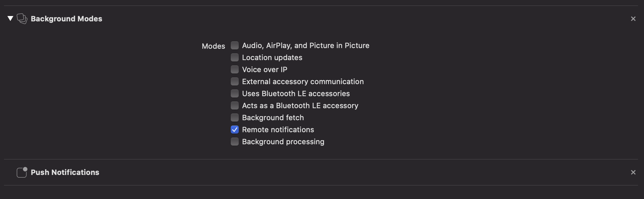Viewport: 644px width, 199px height.
Task: Check the Voice over IP mode
Action: pyautogui.click(x=235, y=69)
